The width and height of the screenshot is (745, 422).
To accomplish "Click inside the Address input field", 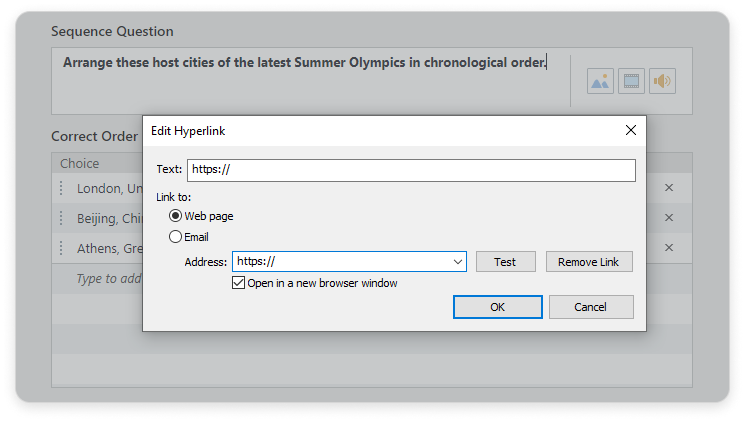I will (341, 262).
